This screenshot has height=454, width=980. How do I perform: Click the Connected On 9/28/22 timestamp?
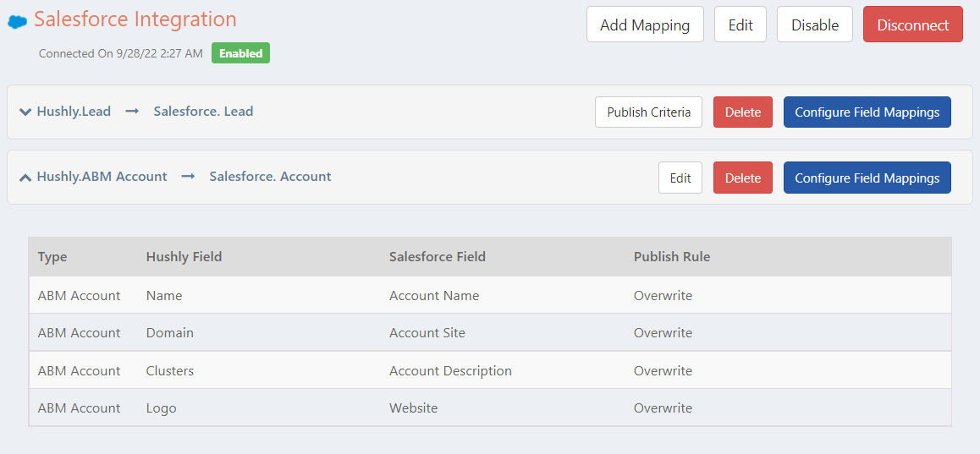121,54
